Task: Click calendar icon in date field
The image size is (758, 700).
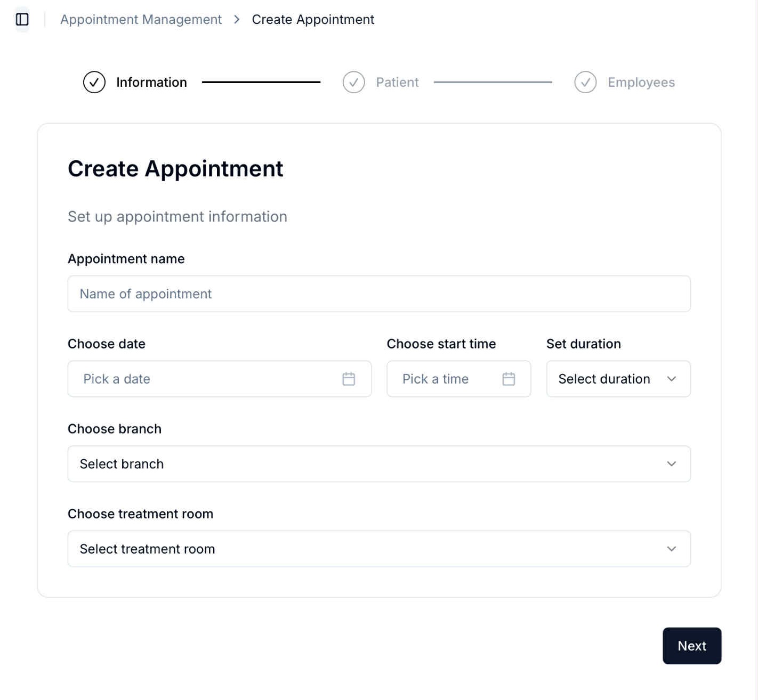Action: tap(349, 379)
